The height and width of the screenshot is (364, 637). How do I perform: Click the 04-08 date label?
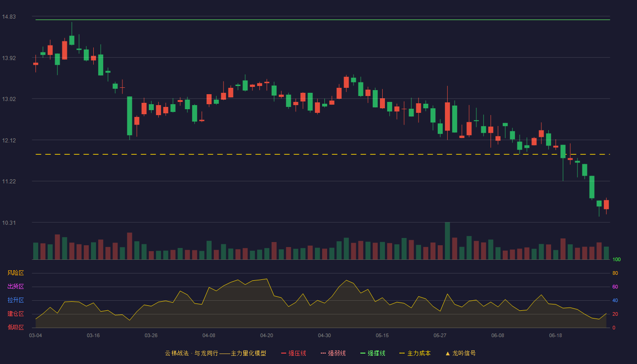[x=209, y=335]
